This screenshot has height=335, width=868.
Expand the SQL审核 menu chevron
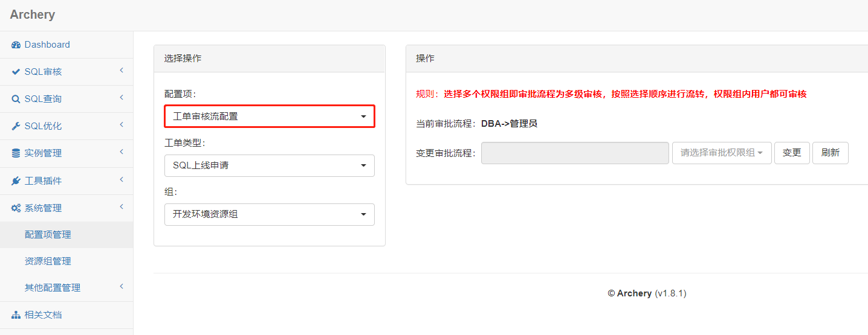pos(121,71)
